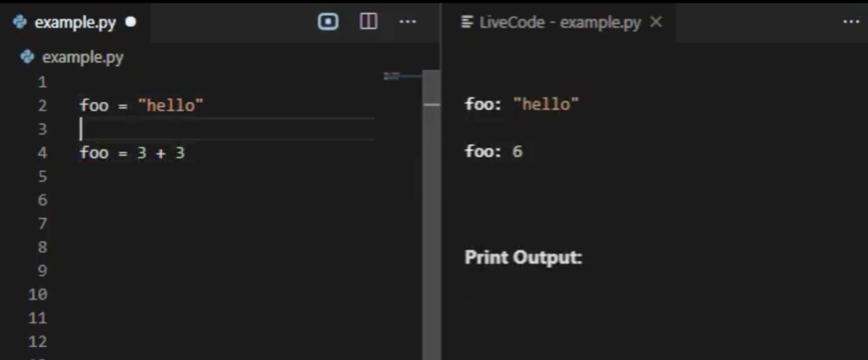Viewport: 868px width, 360px height.
Task: Close the LiveCode - example.py tab
Action: (656, 23)
